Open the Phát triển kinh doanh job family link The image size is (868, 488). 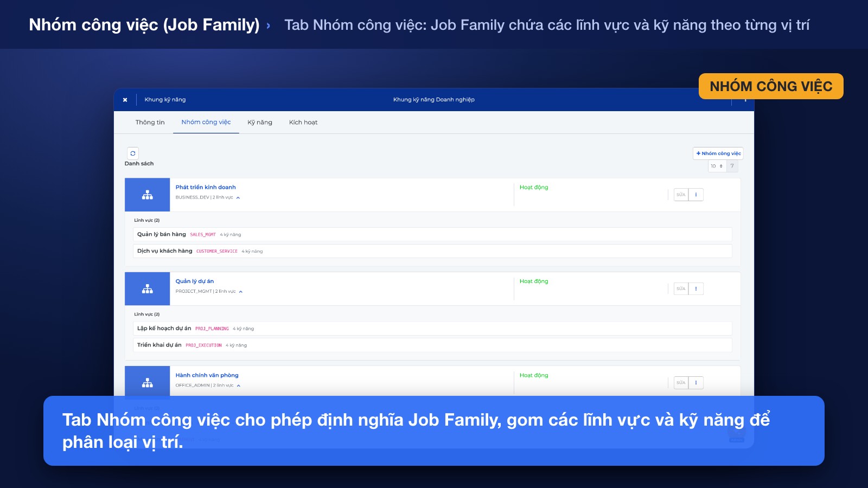[x=206, y=188]
